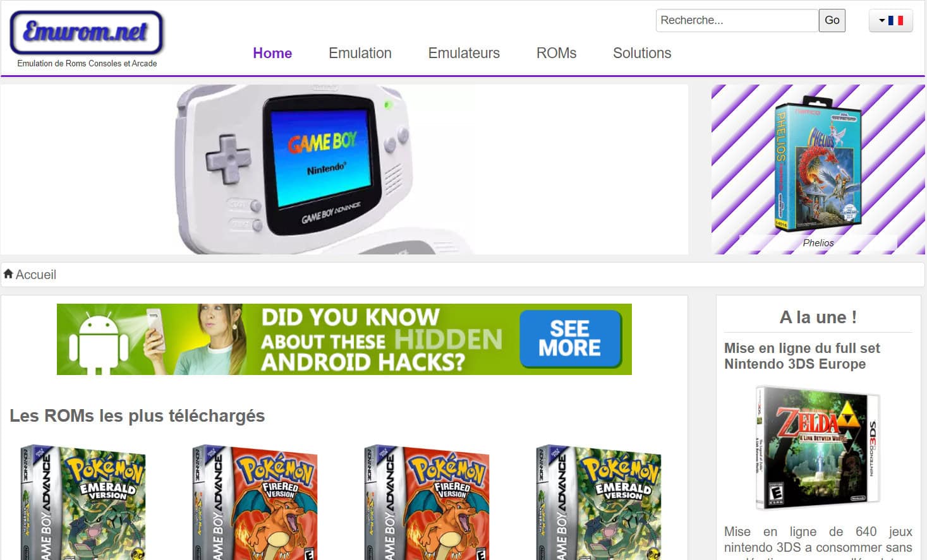This screenshot has height=560, width=927.
Task: Open the Home menu item
Action: tap(272, 53)
